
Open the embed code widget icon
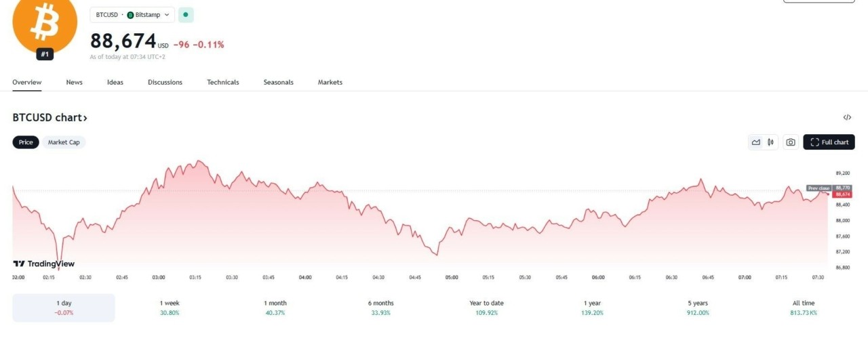pyautogui.click(x=847, y=117)
